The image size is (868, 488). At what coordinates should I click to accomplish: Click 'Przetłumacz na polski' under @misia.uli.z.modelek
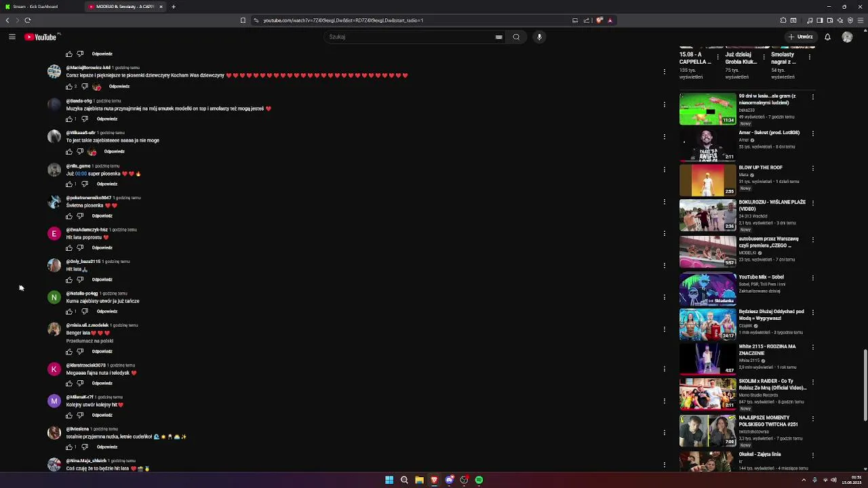[x=90, y=341]
